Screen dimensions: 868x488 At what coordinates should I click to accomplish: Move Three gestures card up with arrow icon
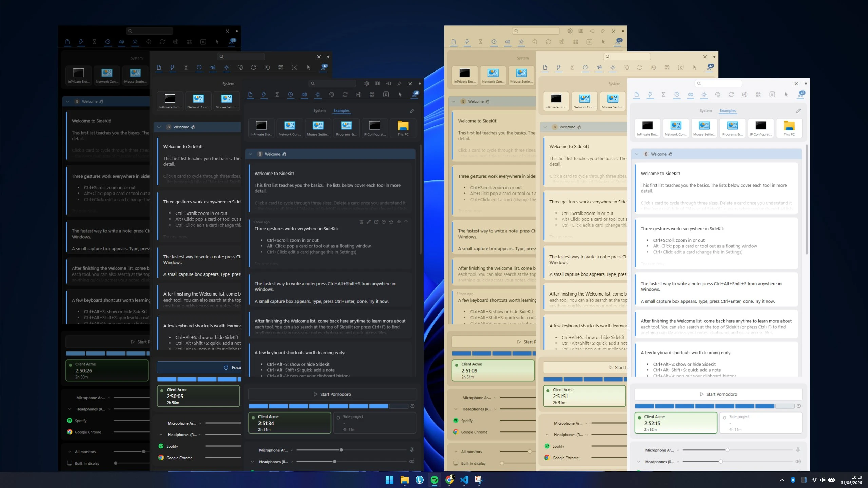[x=406, y=222]
